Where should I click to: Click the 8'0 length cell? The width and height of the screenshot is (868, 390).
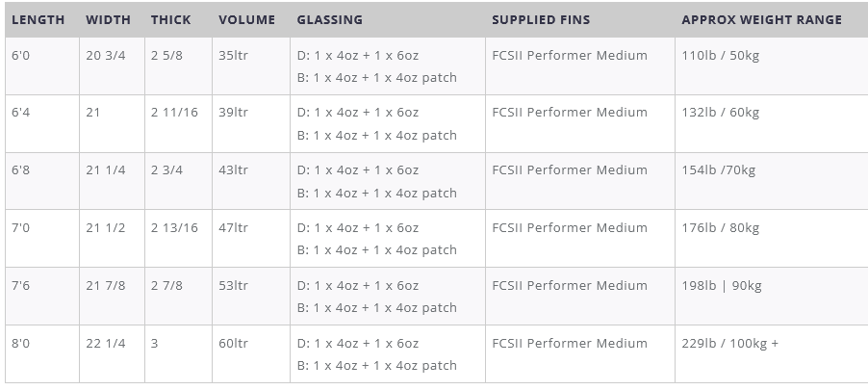(21, 344)
